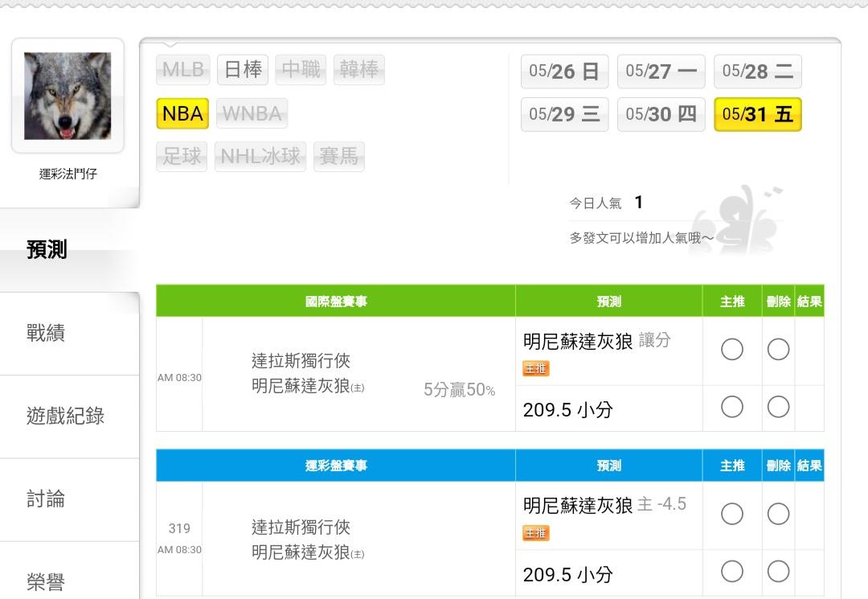The width and height of the screenshot is (868, 599).
Task: Click the orange 主推 badge in 國際盤
Action: pyautogui.click(x=536, y=368)
